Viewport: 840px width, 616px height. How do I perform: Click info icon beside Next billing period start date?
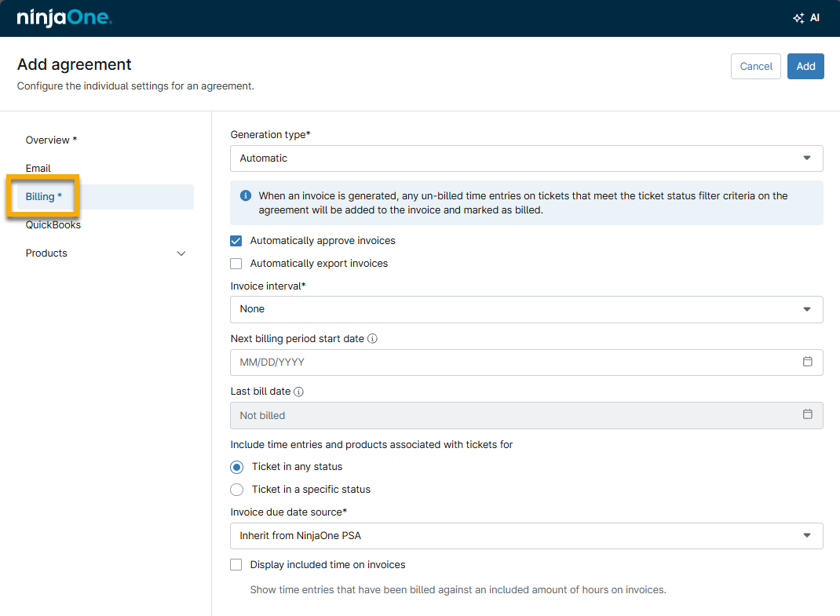pos(373,339)
